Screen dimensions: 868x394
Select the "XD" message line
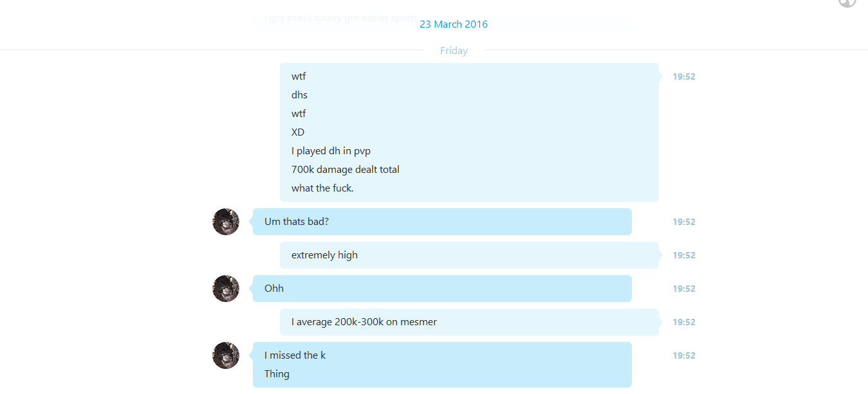coord(298,132)
